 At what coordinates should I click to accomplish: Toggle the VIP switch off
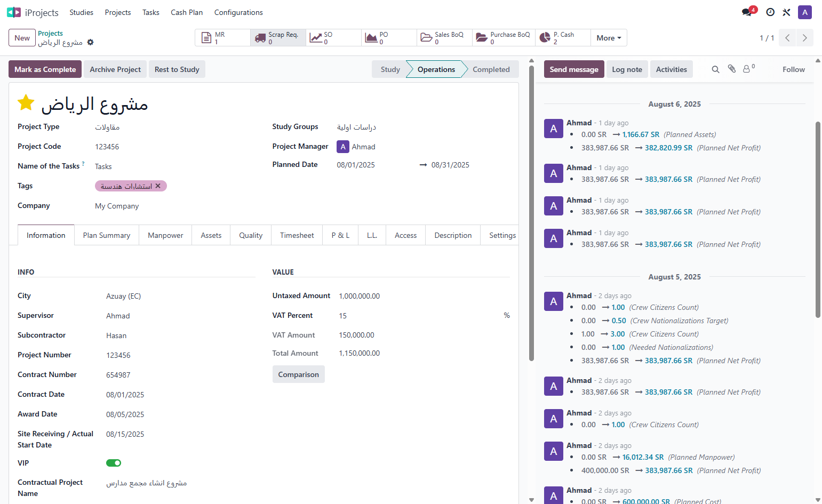point(114,463)
